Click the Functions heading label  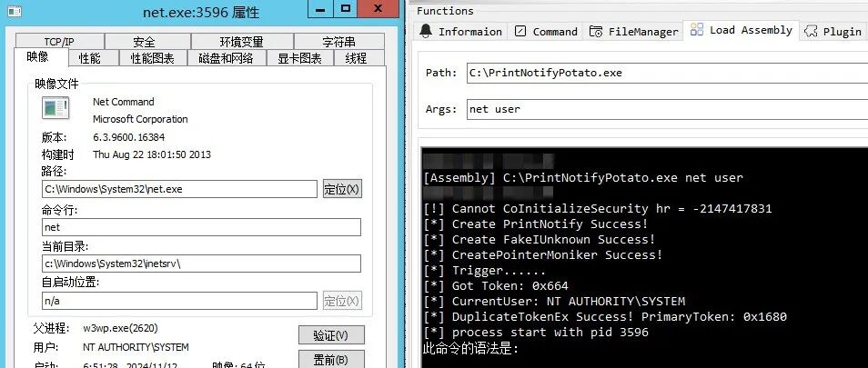pos(445,11)
